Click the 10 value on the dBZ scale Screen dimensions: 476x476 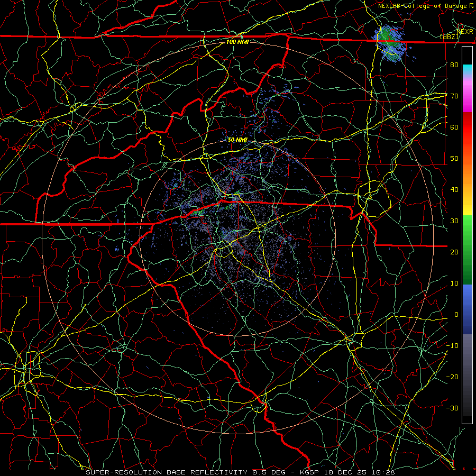tap(454, 283)
